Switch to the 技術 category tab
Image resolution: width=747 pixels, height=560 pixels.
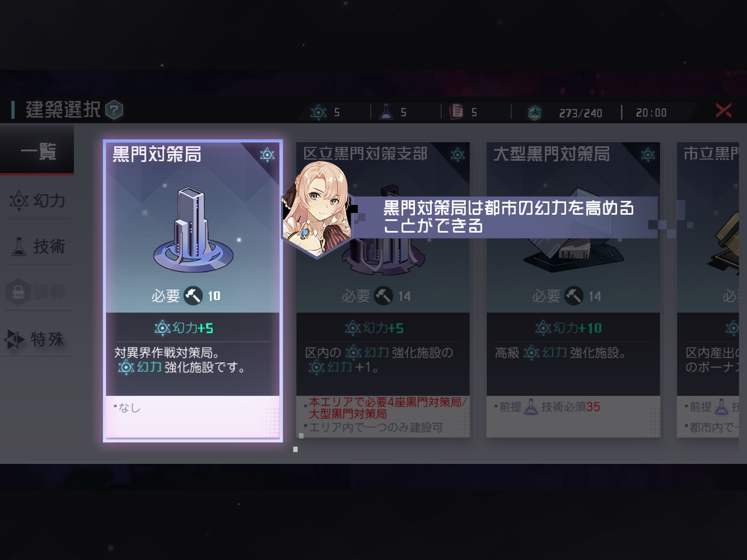tap(37, 246)
